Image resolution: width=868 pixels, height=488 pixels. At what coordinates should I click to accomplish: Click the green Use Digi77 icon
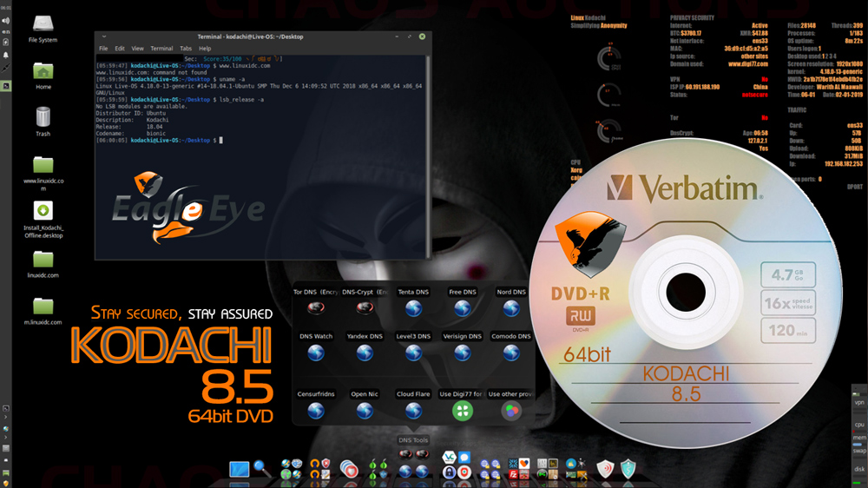pos(463,411)
